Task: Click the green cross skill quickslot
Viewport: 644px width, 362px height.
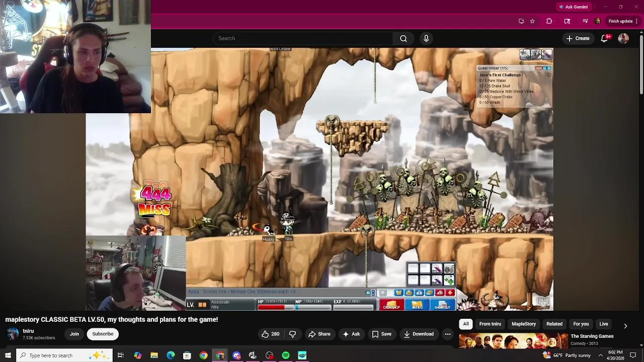Action: 449,280
